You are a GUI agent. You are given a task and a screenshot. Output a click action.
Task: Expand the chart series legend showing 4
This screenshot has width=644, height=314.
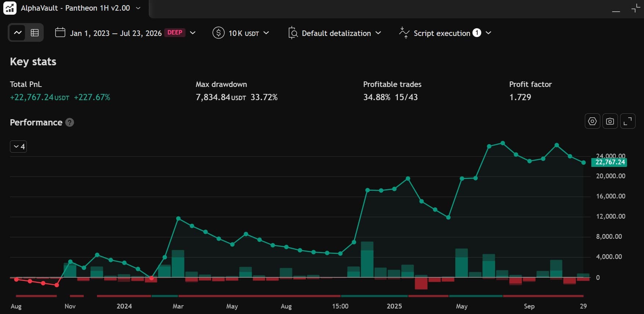pos(18,147)
